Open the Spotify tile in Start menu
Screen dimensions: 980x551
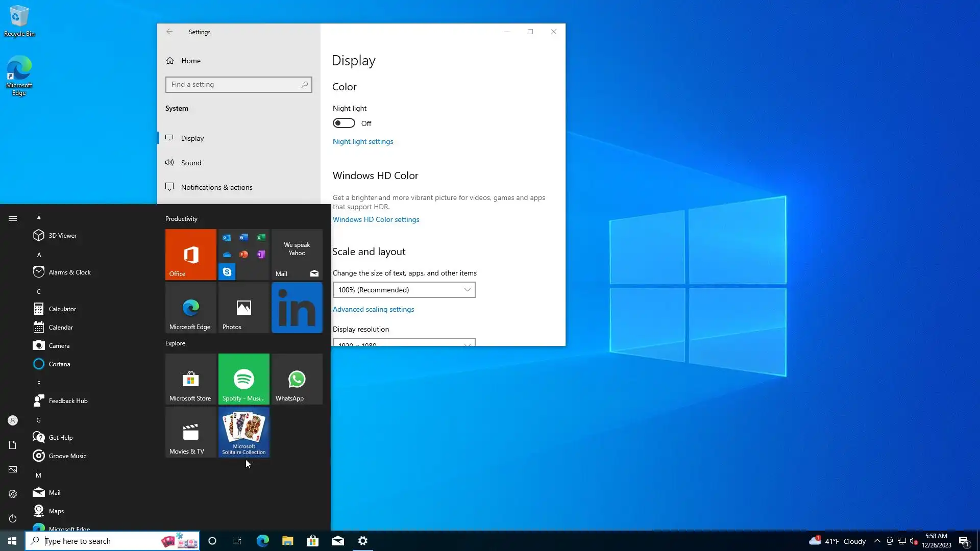[x=243, y=379]
